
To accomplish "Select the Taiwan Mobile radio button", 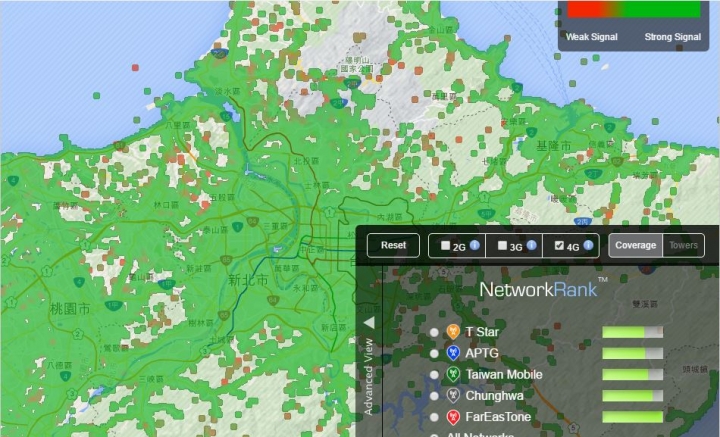I will (x=434, y=375).
